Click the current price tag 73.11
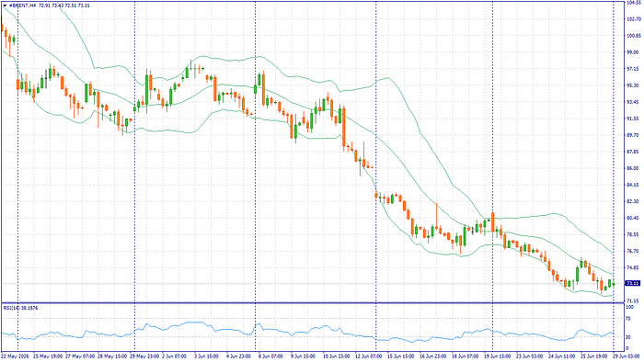This screenshot has width=644, height=362. 633,283
